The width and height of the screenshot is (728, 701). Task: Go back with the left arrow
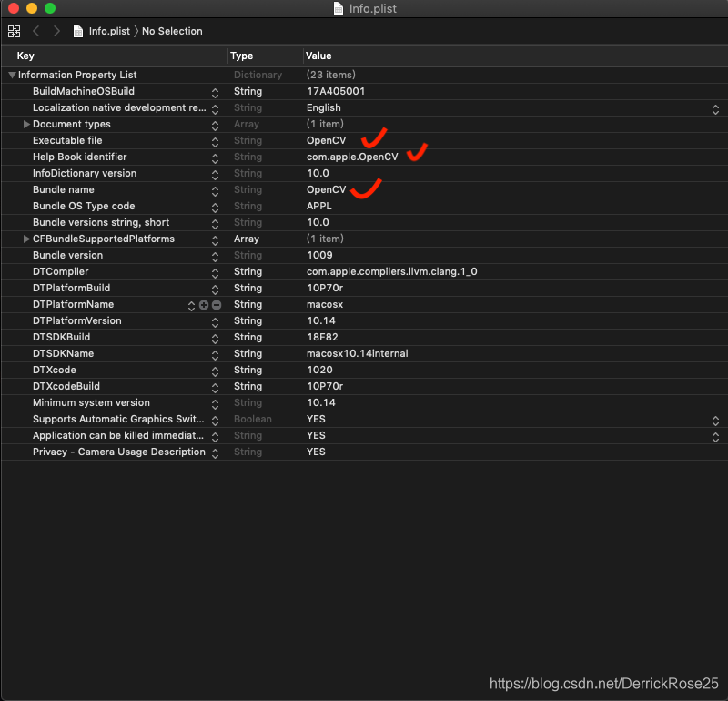click(x=36, y=31)
